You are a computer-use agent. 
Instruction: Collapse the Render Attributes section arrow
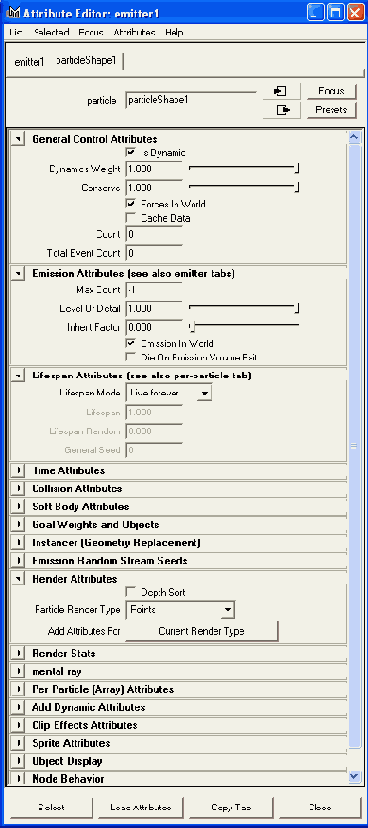click(x=18, y=579)
